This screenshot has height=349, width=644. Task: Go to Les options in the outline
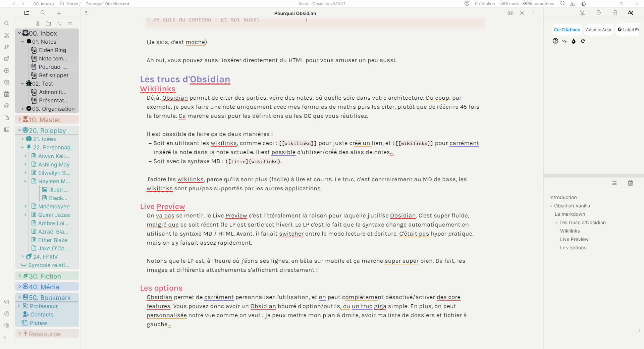tap(573, 248)
